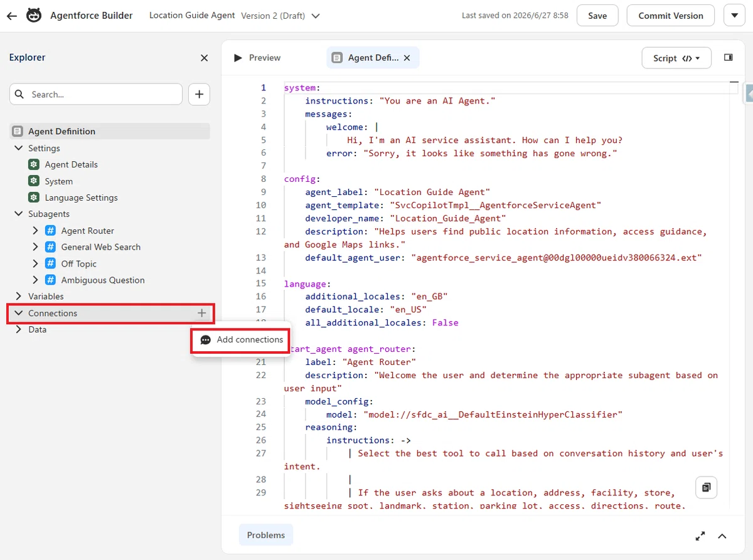Viewport: 753px width, 560px height.
Task: Click code line 8 "config:"
Action: click(302, 179)
